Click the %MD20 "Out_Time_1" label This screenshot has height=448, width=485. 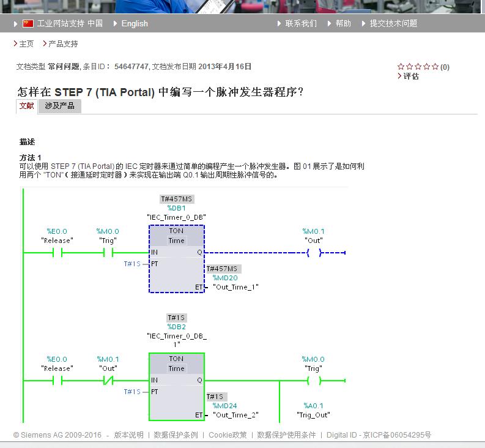(x=235, y=282)
